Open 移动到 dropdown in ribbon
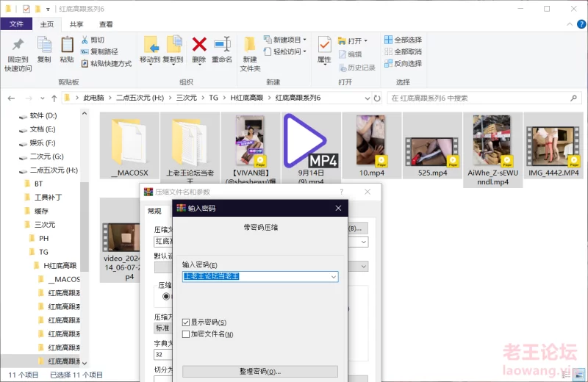The width and height of the screenshot is (588, 382). coord(151,64)
